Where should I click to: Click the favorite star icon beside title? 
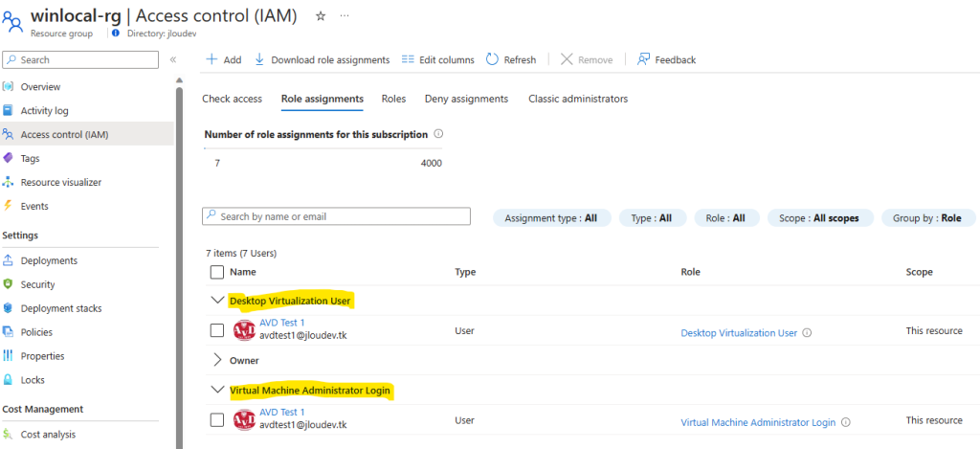click(321, 17)
